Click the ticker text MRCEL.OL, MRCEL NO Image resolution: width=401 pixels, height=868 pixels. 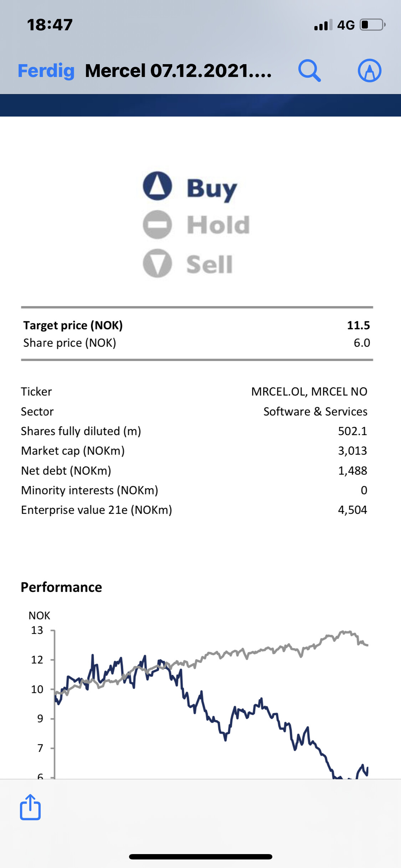coord(309,392)
